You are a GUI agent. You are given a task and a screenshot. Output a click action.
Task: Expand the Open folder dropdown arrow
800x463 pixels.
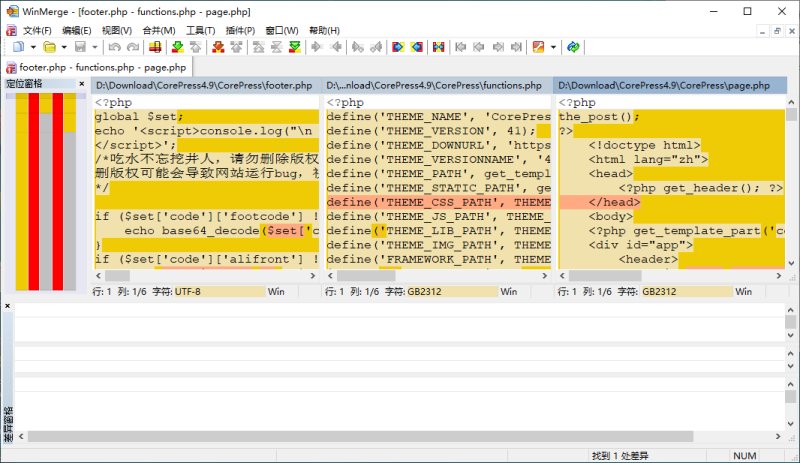pyautogui.click(x=64, y=47)
